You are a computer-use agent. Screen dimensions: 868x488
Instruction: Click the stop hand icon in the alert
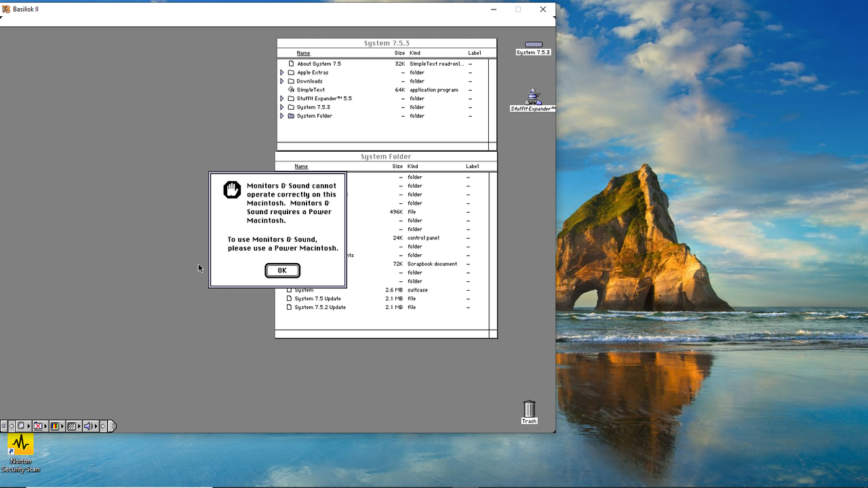point(232,190)
